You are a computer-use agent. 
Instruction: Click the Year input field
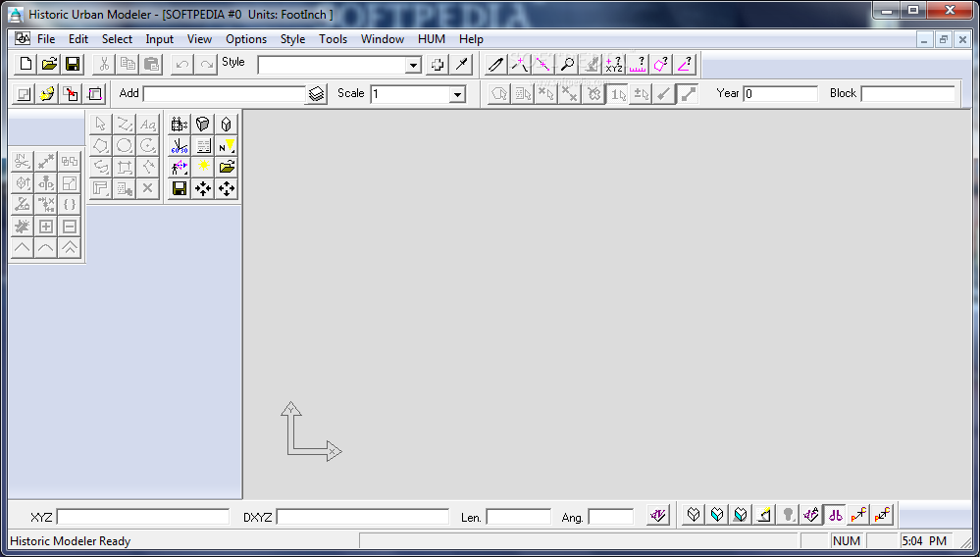(x=781, y=94)
